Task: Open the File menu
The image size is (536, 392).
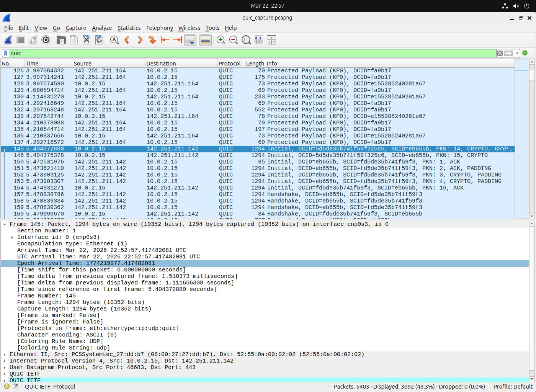Action: tap(8, 28)
